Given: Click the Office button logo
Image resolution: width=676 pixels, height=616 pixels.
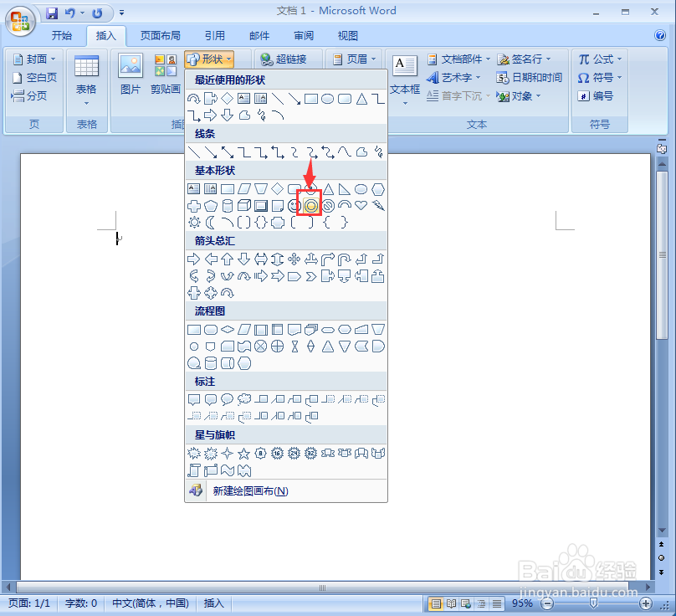Looking at the screenshot, I should (20, 21).
